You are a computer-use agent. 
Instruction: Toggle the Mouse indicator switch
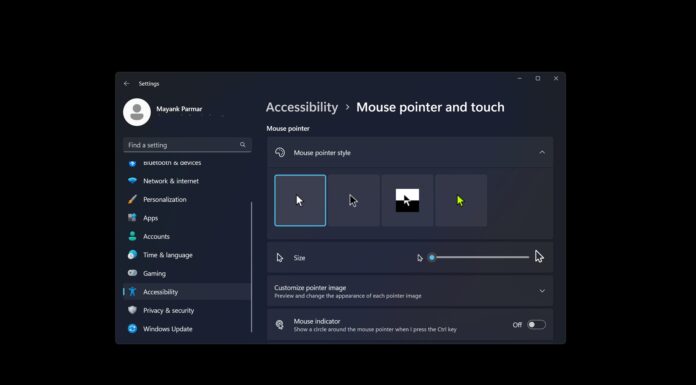click(536, 325)
